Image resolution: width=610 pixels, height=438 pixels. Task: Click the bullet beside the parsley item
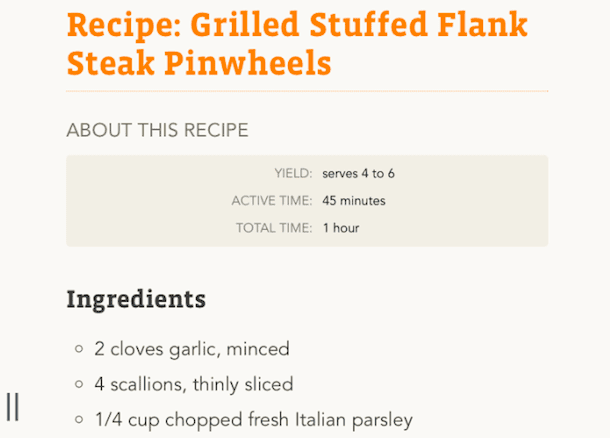pyautogui.click(x=78, y=419)
